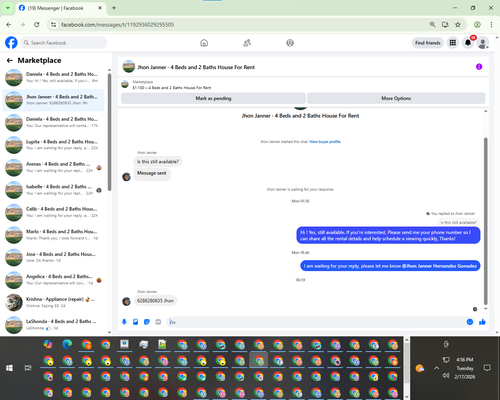
Task: Open the Facebook logo home link
Action: click(11, 43)
